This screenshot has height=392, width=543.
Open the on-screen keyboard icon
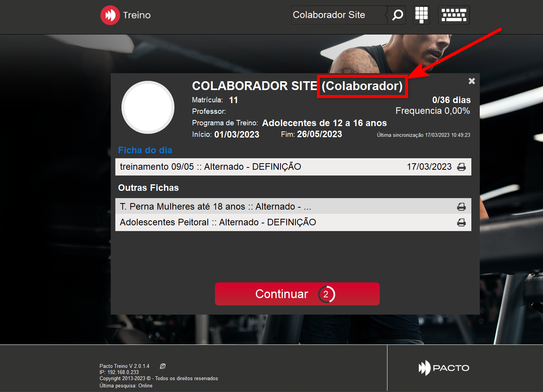click(454, 15)
